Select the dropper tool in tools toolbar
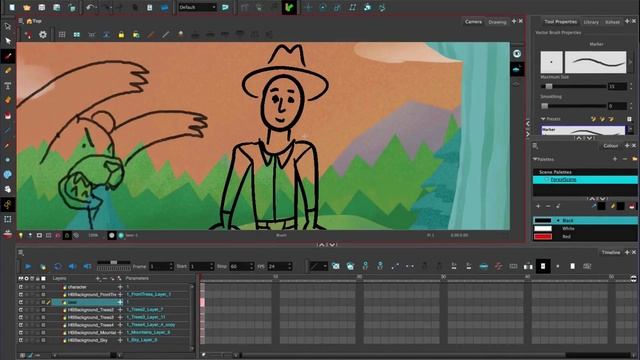This screenshot has width=640, height=360. (x=8, y=145)
